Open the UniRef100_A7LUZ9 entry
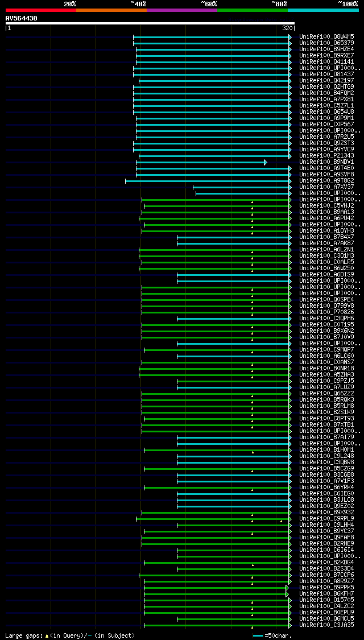Viewport: 364px width, 640px height. (x=326, y=387)
